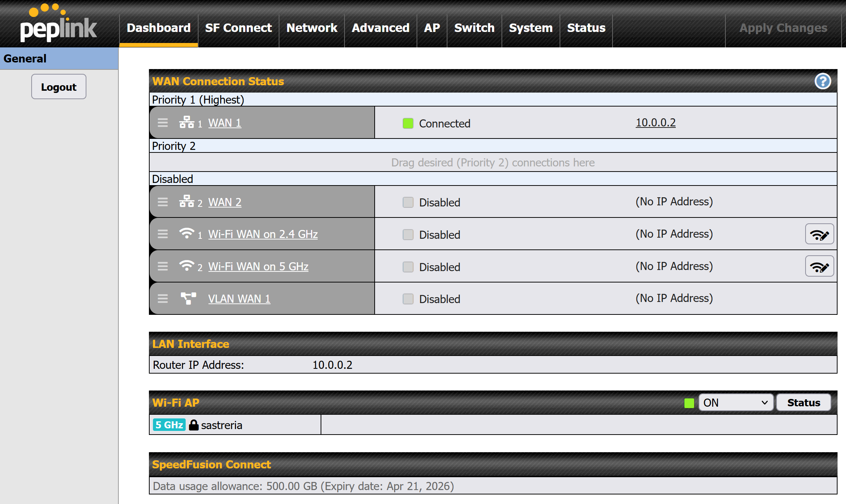The height and width of the screenshot is (504, 846).
Task: Click the Wi-Fi AP section title
Action: (x=176, y=403)
